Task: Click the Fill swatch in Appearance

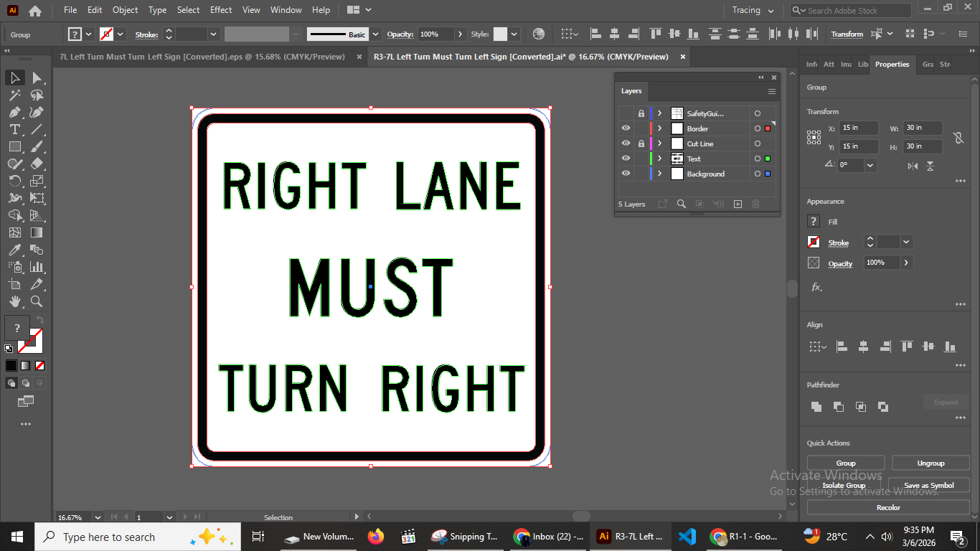Action: pos(814,221)
